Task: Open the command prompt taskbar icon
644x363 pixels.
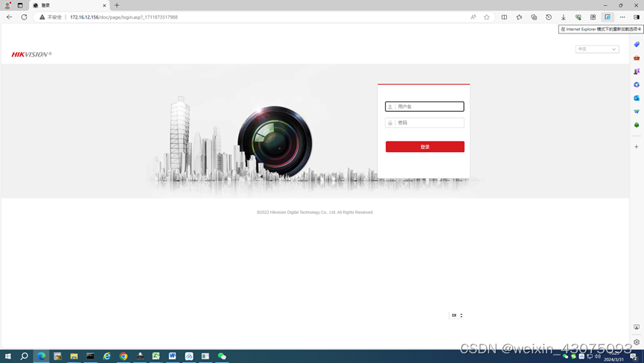Action: click(x=90, y=356)
